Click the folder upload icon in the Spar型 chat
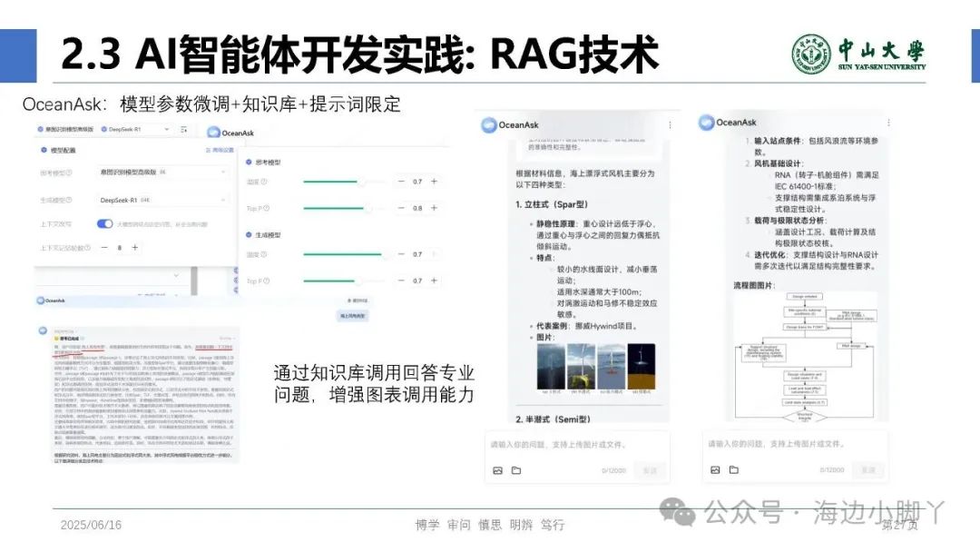The height and width of the screenshot is (552, 980). point(516,470)
